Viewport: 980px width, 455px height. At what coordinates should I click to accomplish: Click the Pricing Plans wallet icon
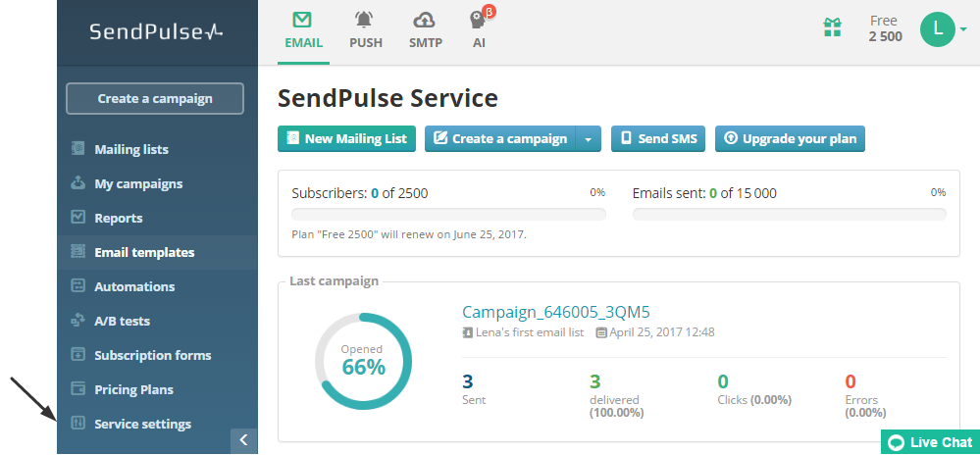(77, 388)
